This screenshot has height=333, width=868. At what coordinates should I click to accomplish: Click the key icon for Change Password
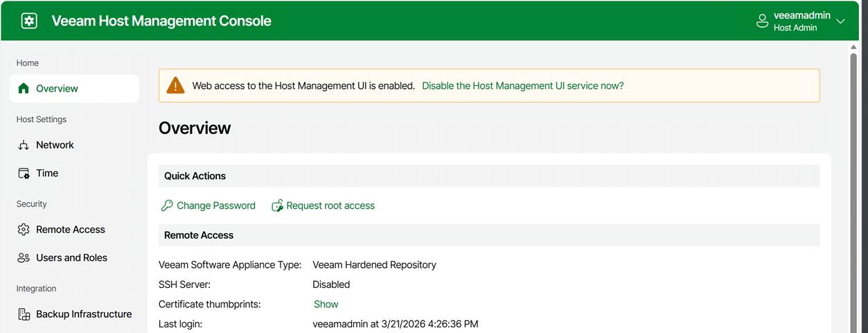coord(166,206)
